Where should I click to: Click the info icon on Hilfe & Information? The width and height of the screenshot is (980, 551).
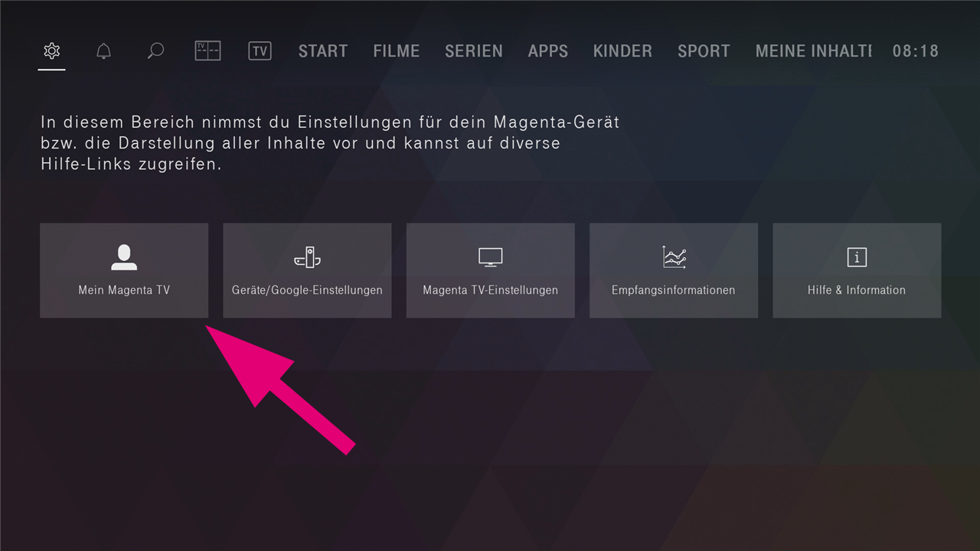coord(856,257)
